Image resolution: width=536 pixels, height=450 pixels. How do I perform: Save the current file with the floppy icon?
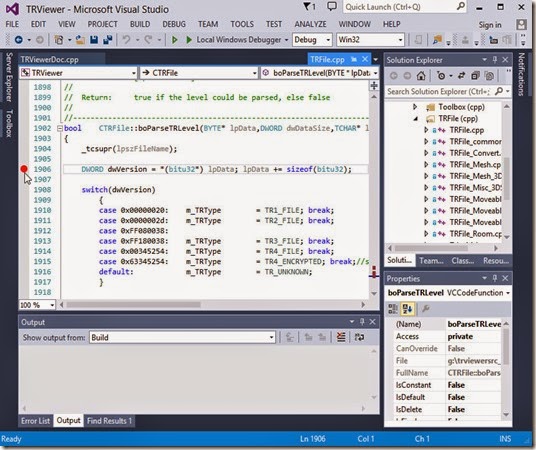point(94,40)
